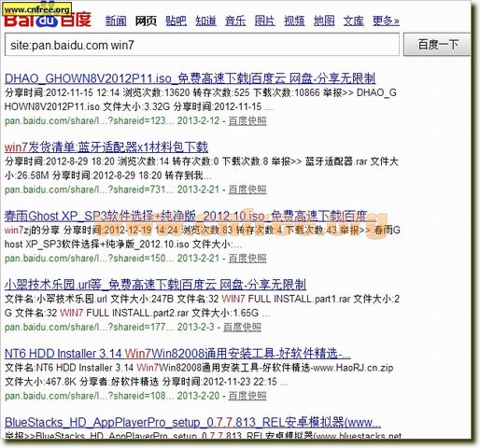480x448 pixels.
Task: Open the 春雨Ghost XP_SP3 result title
Action: pos(191,216)
